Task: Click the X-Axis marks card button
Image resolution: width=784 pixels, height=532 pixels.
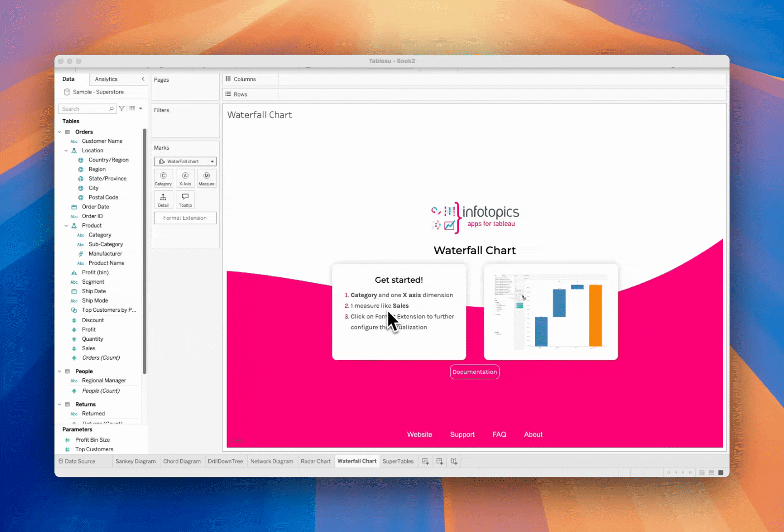Action: (185, 178)
